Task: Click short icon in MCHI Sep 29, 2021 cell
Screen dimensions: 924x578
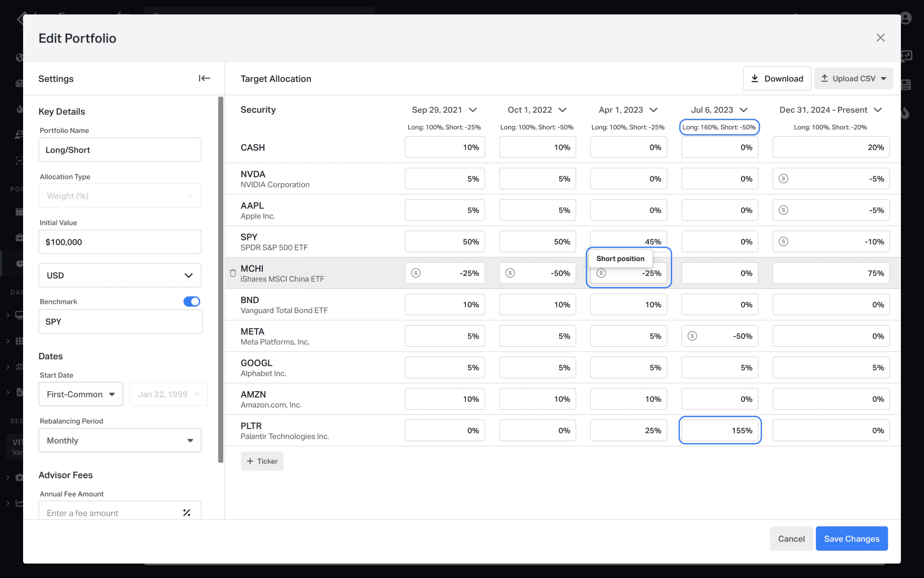Action: (x=416, y=273)
